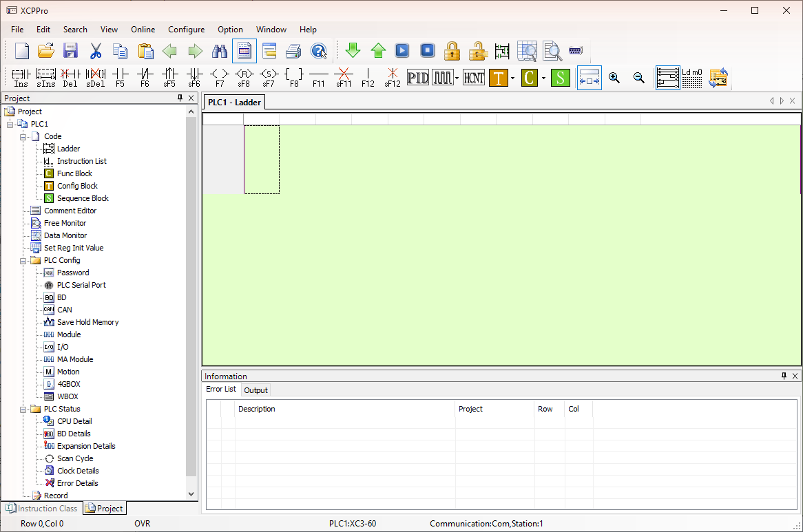Open the Configure menu

point(187,30)
